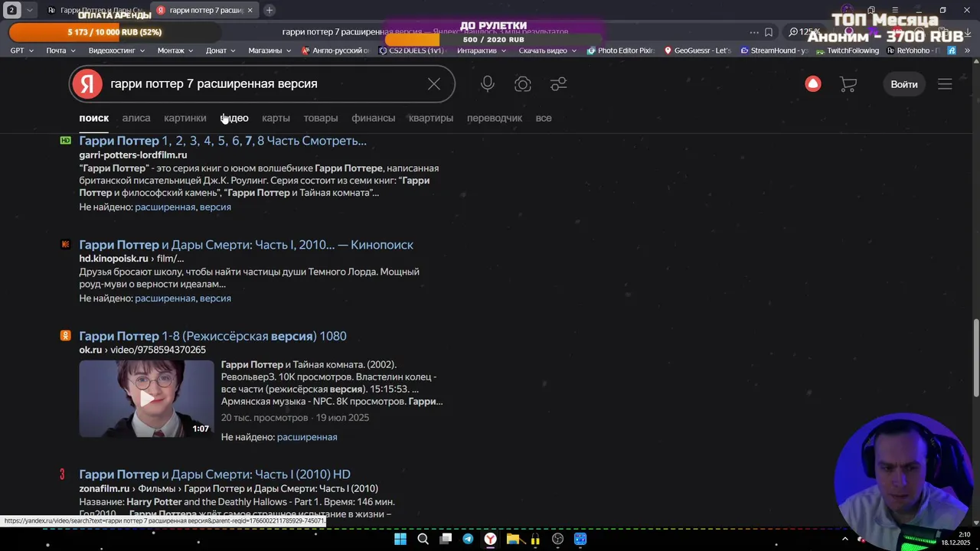This screenshot has width=980, height=551.
Task: Open File Explorer from the taskbar
Action: coord(513,539)
